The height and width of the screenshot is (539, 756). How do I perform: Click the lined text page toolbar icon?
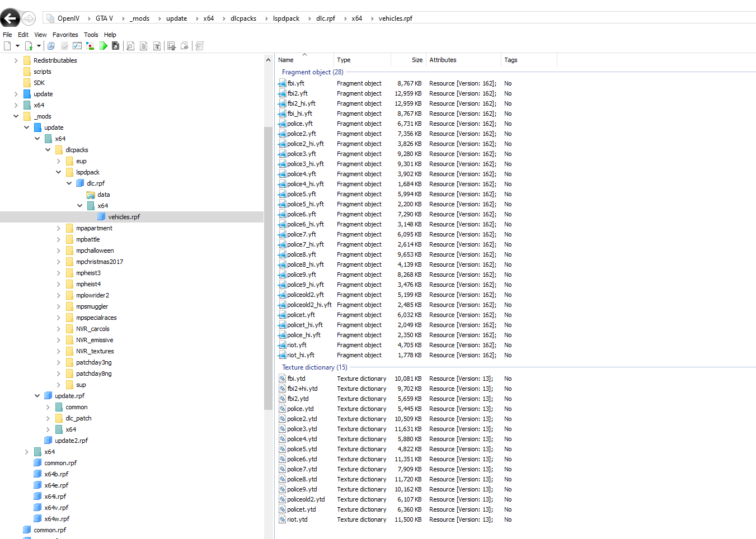tap(144, 46)
